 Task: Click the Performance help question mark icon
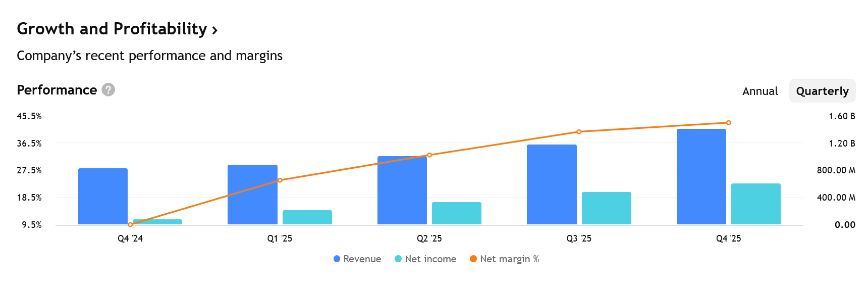point(108,90)
